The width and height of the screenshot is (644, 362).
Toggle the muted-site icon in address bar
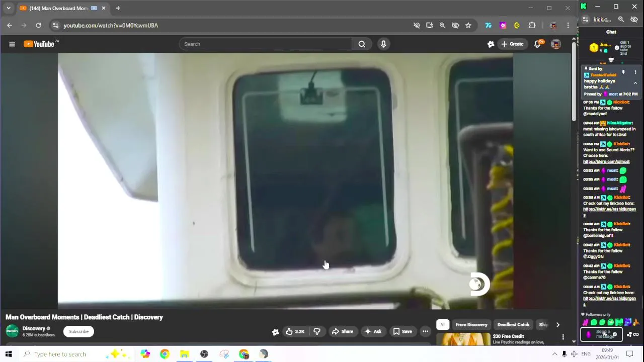[417, 25]
